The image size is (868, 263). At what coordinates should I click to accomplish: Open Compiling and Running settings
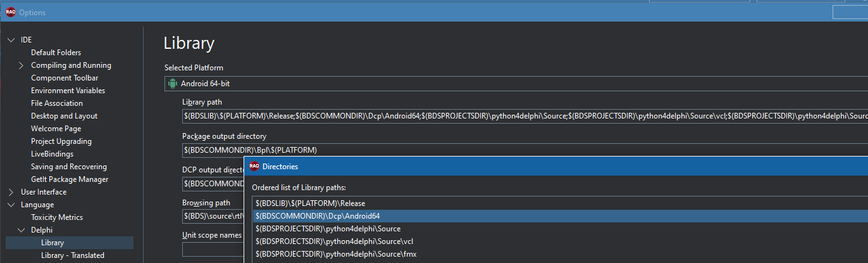coord(71,65)
